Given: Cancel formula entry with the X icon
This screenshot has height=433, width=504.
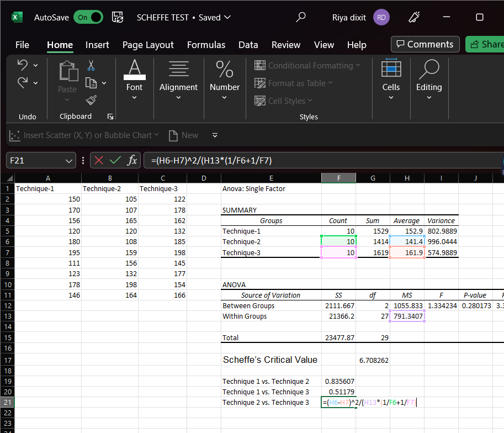Looking at the screenshot, I should click(99, 161).
